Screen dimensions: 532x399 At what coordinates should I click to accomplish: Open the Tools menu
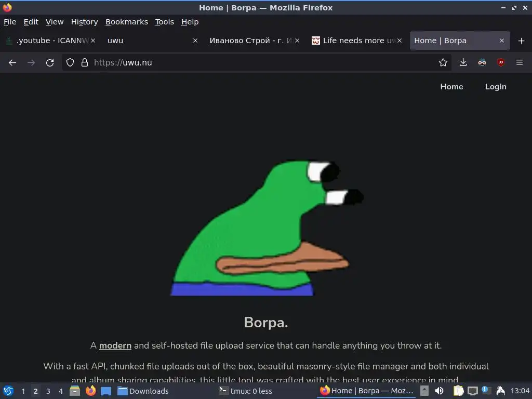tap(165, 22)
